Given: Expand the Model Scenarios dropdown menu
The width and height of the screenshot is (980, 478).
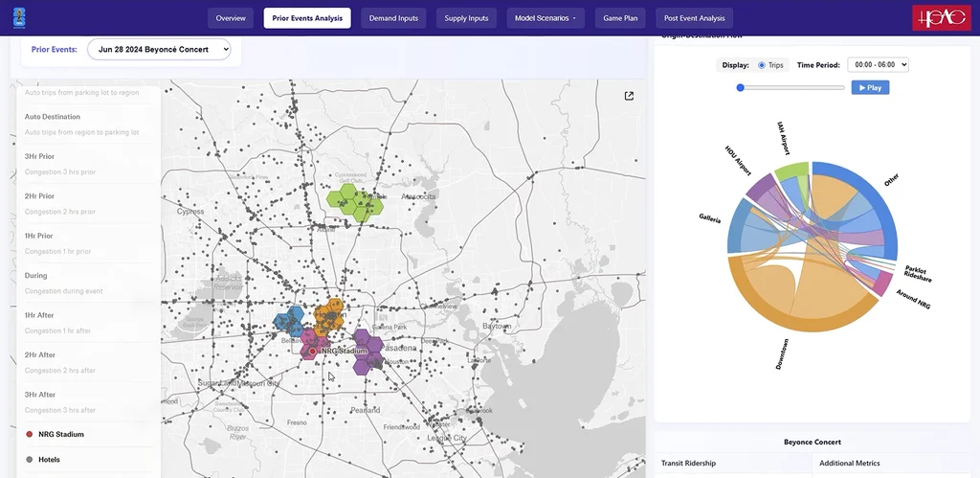Looking at the screenshot, I should click(x=546, y=18).
